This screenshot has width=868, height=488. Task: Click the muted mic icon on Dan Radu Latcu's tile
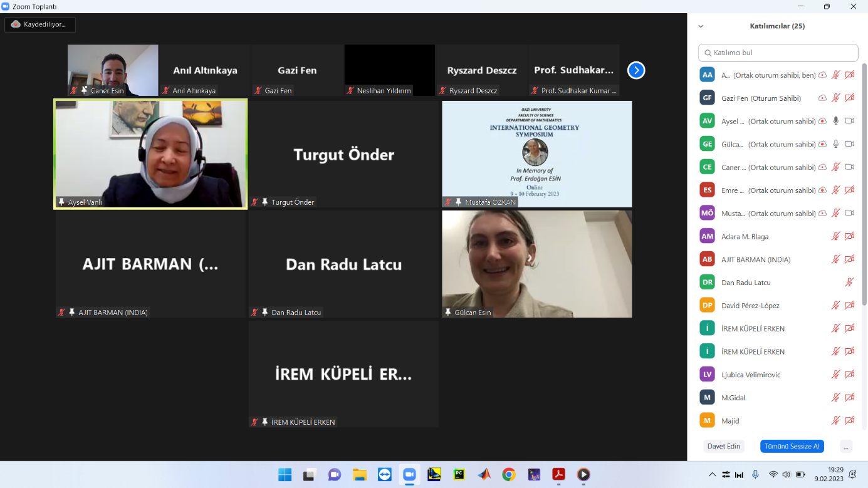coord(254,313)
